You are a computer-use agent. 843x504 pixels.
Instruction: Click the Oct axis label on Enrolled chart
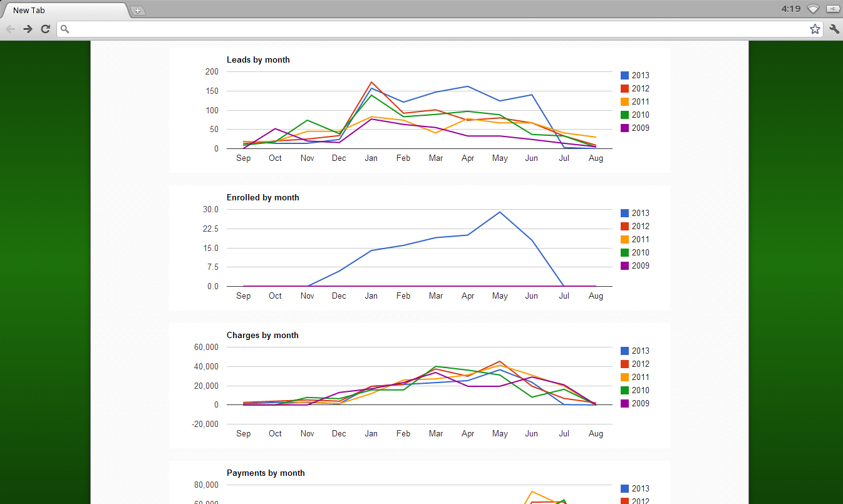[x=275, y=296]
